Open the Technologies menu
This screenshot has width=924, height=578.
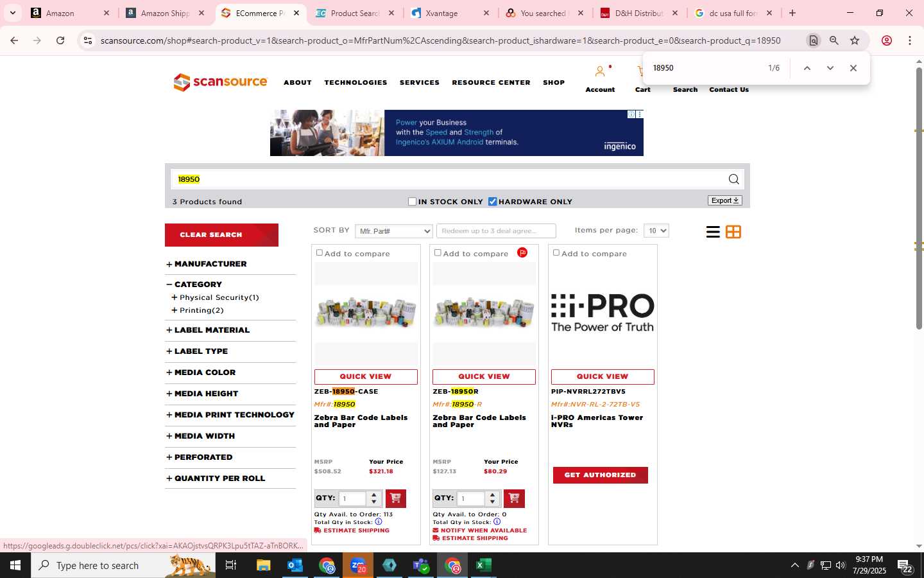(355, 82)
